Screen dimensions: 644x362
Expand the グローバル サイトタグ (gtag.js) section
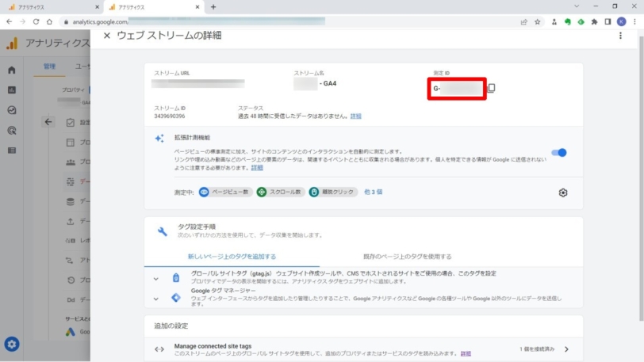(x=156, y=279)
